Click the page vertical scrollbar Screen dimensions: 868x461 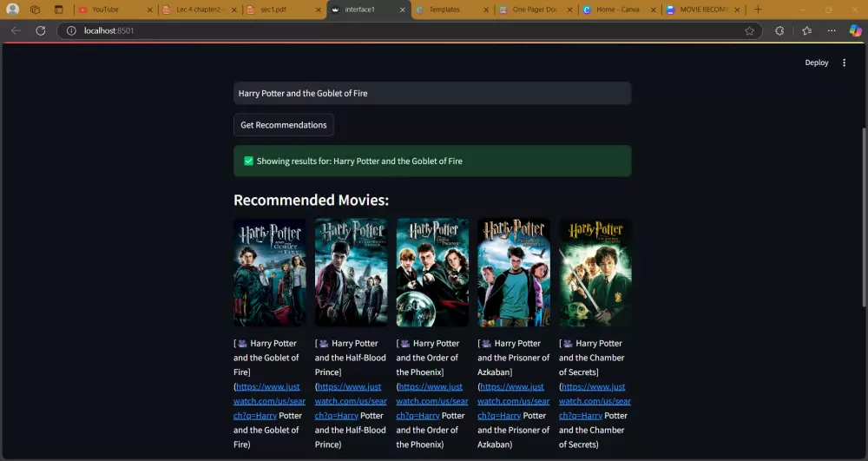pyautogui.click(x=865, y=218)
